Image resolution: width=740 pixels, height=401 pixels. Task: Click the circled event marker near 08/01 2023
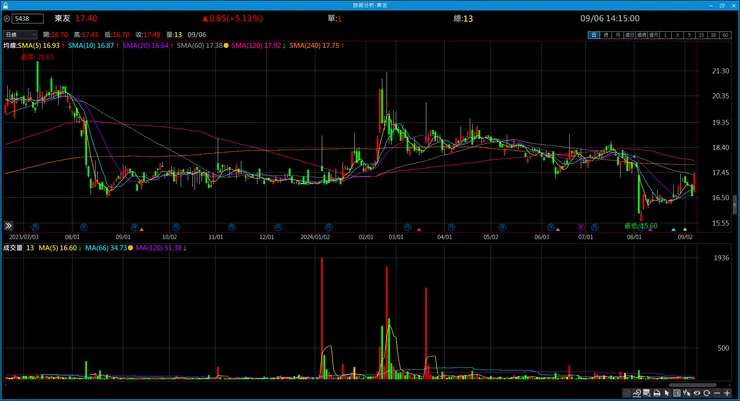click(x=84, y=227)
